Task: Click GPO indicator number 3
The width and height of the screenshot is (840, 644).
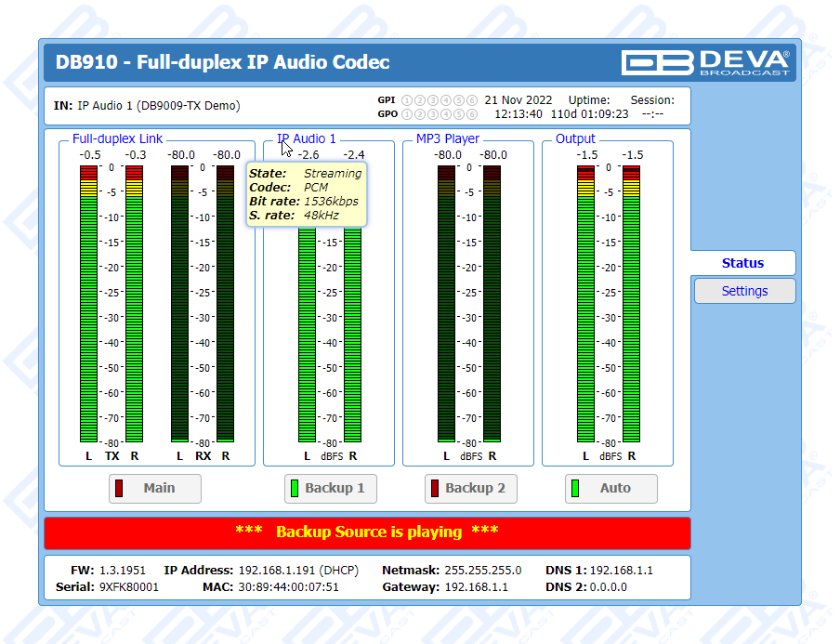Action: [432, 114]
